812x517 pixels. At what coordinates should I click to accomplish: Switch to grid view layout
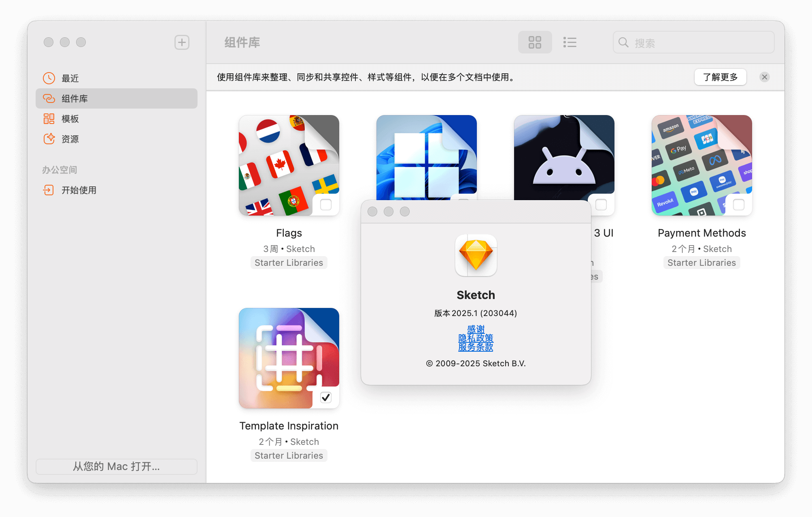(x=535, y=42)
